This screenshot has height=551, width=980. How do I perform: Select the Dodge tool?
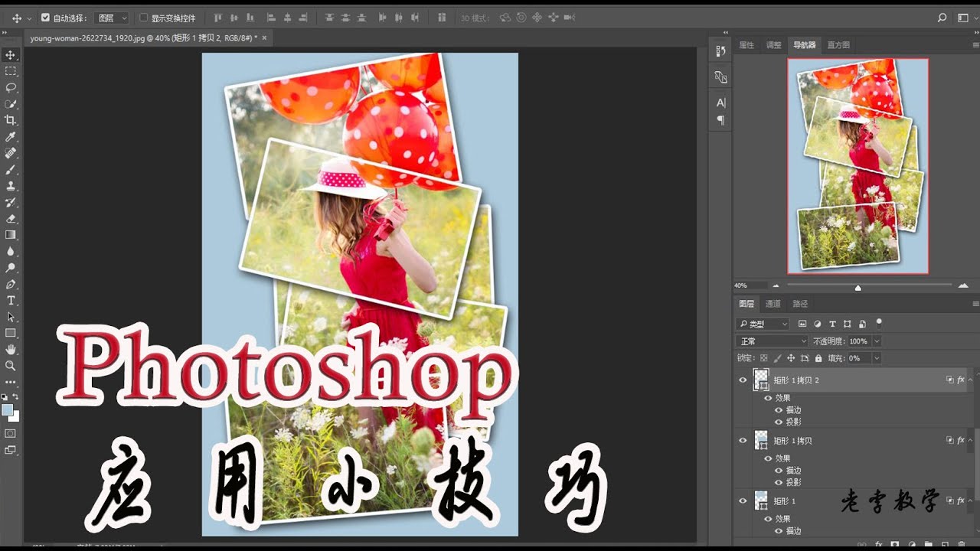point(11,268)
